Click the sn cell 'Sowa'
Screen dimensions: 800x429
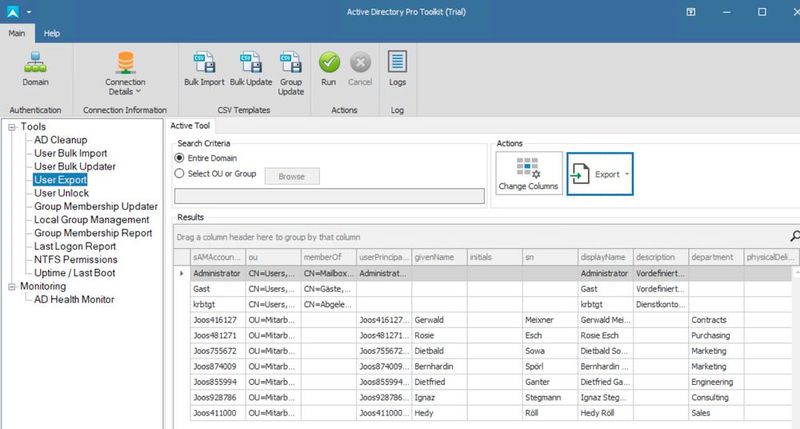tap(550, 351)
